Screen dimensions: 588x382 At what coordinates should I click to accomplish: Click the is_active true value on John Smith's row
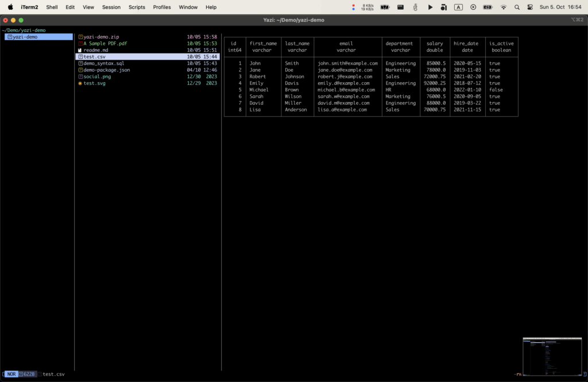(x=495, y=63)
